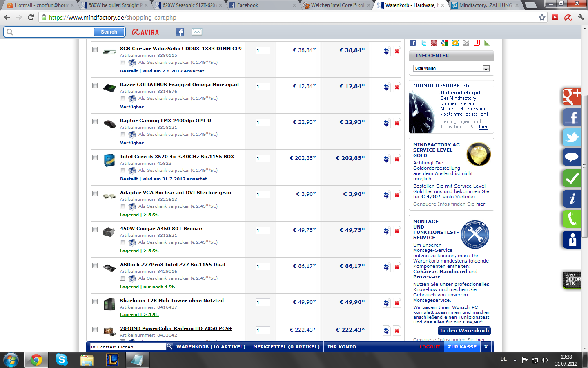Remove PowerColor Radeon HD 7850 from cart
Image resolution: width=588 pixels, height=368 pixels.
[x=396, y=331]
